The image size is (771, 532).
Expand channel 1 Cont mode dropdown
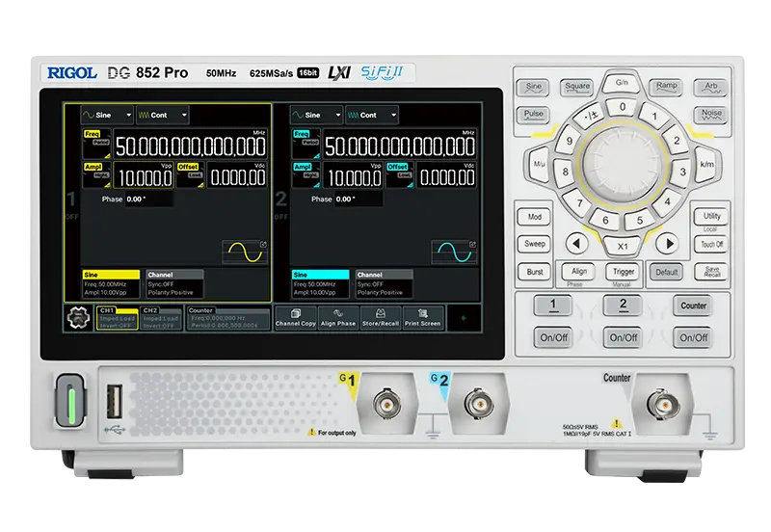click(x=162, y=115)
